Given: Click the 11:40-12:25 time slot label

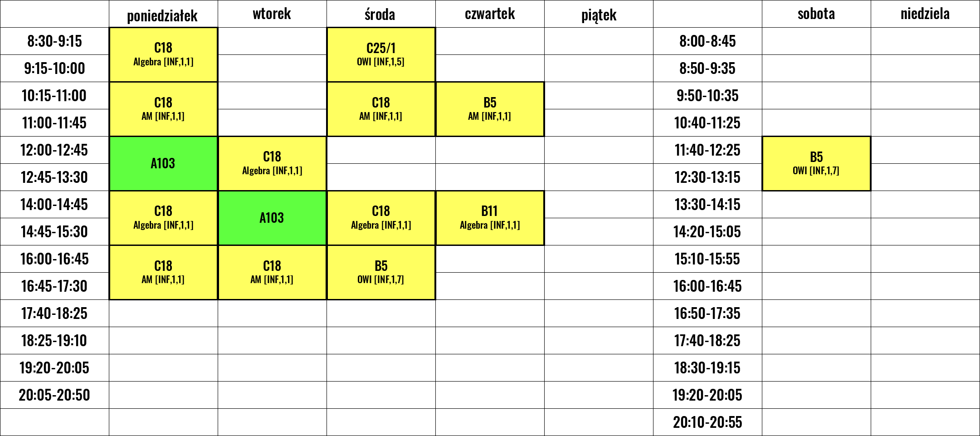Looking at the screenshot, I should point(707,150).
